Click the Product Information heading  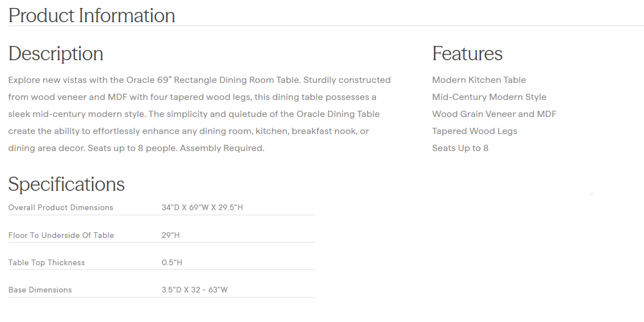pyautogui.click(x=91, y=15)
